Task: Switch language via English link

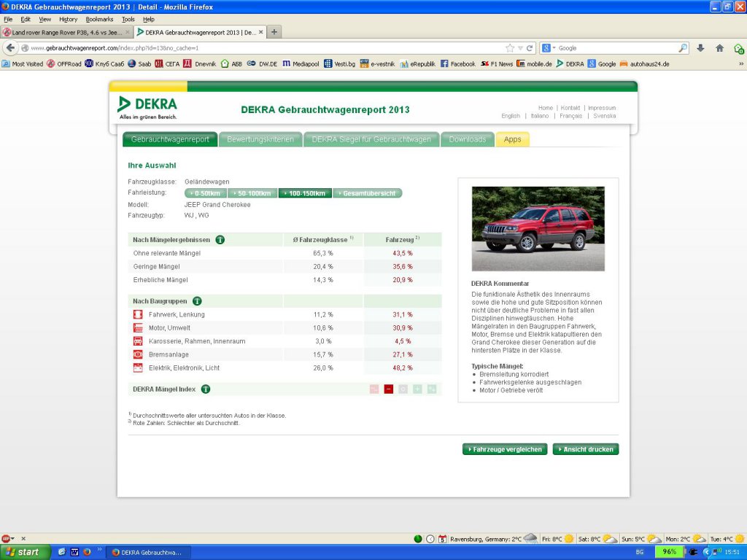Action: pyautogui.click(x=511, y=116)
